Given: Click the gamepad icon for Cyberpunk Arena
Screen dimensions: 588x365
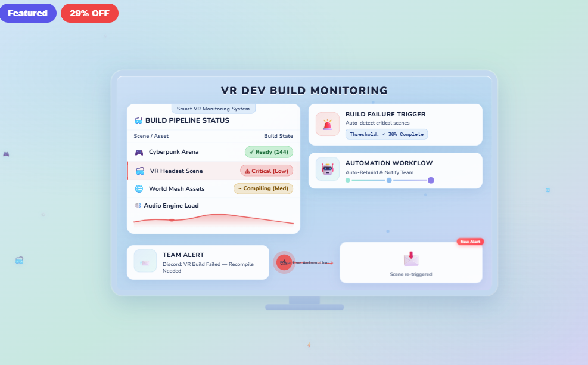Looking at the screenshot, I should (138, 152).
